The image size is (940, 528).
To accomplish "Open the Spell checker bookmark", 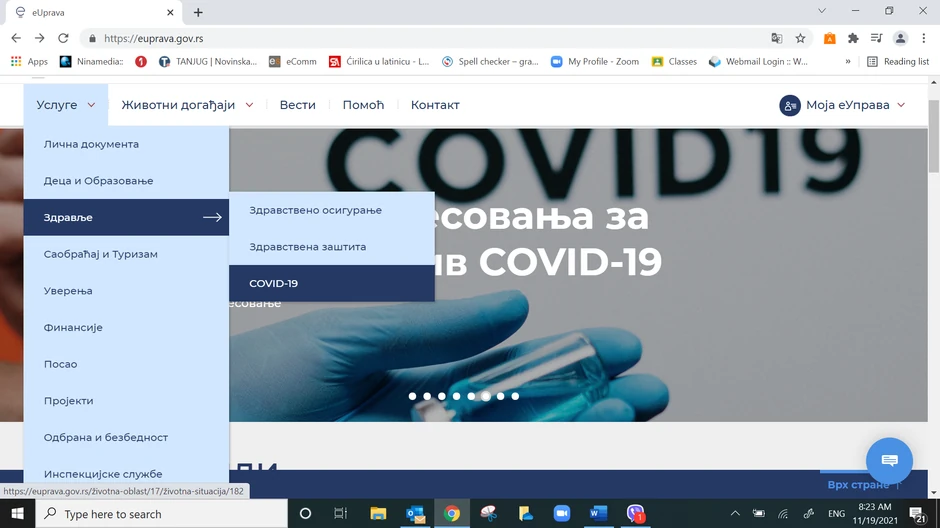I will pyautogui.click(x=490, y=62).
